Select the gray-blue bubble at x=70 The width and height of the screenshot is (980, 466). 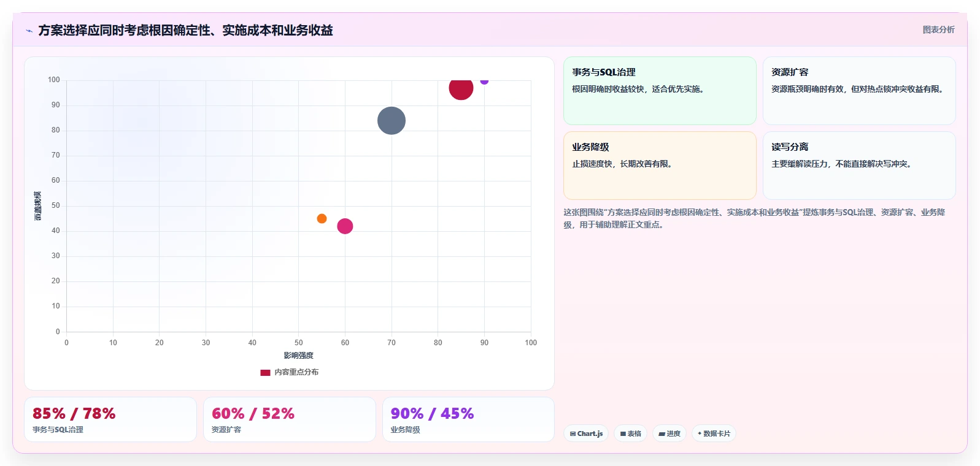(x=392, y=121)
